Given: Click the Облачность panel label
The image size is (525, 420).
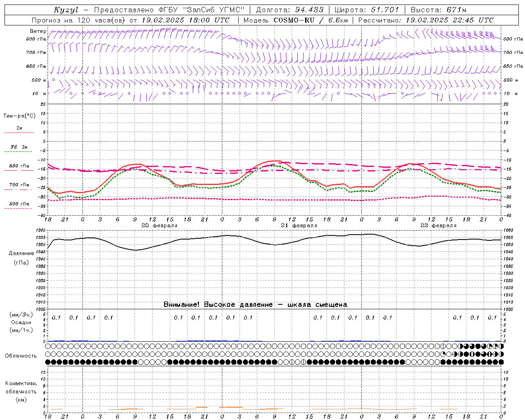Looking at the screenshot, I should coord(21,356).
